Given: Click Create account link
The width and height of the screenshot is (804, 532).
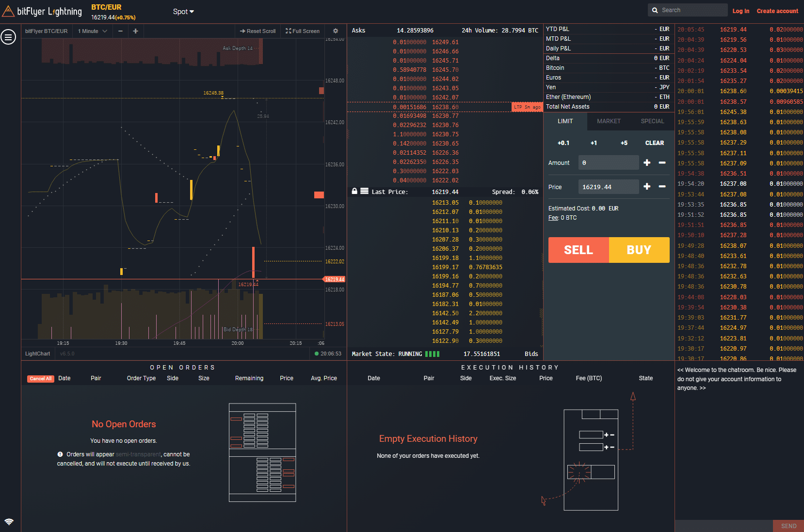Looking at the screenshot, I should [777, 11].
